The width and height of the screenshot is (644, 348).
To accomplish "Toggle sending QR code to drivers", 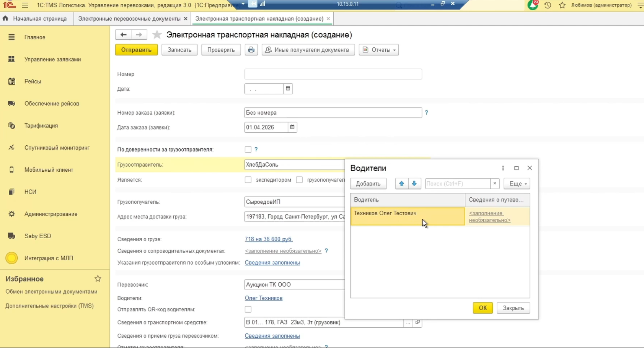I will point(248,309).
